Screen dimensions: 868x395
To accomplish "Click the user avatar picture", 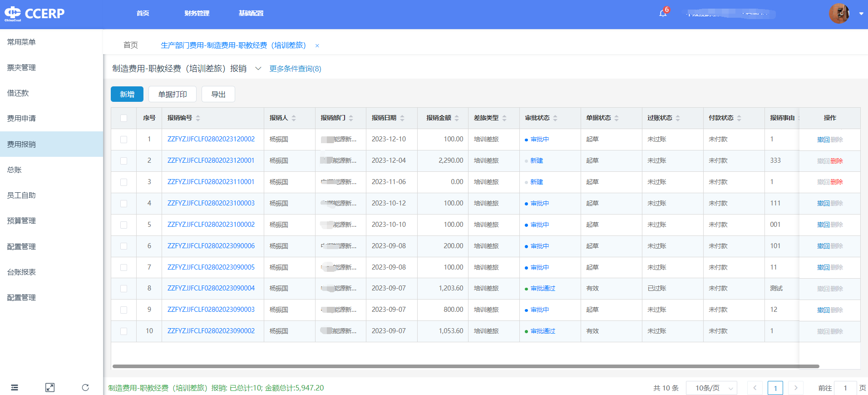I will coord(839,14).
